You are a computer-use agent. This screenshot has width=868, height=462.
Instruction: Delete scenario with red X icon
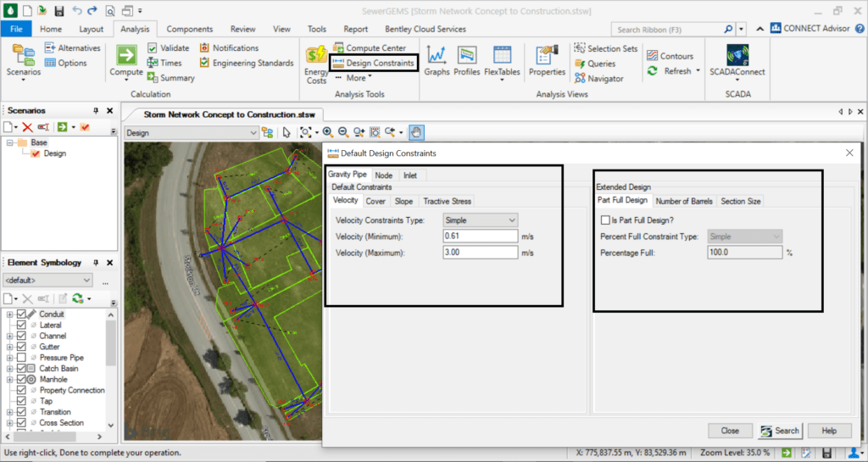coord(27,127)
